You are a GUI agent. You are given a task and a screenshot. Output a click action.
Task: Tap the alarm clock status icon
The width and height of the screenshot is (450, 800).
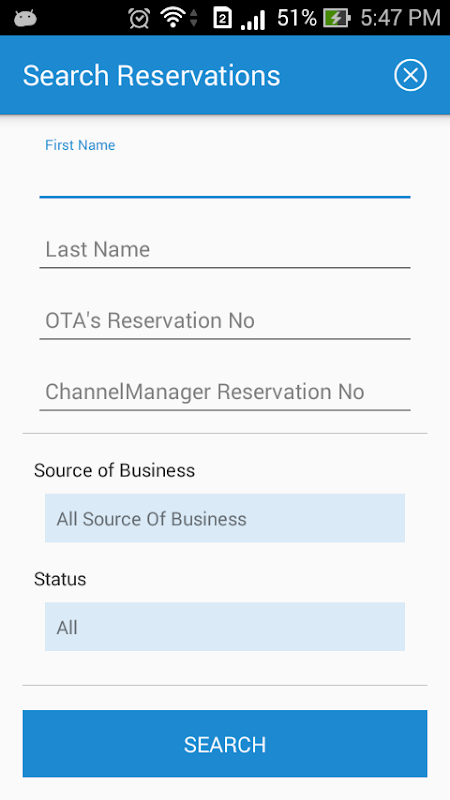[139, 18]
